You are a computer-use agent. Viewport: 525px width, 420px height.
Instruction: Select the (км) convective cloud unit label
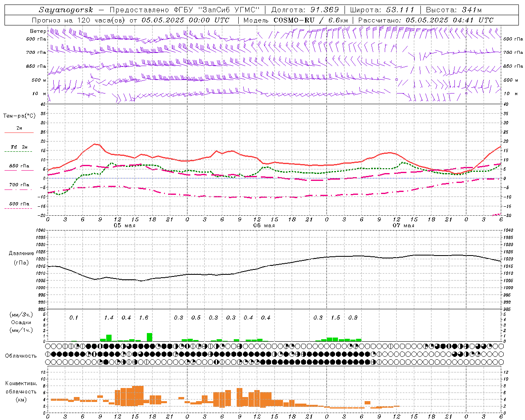click(x=21, y=399)
